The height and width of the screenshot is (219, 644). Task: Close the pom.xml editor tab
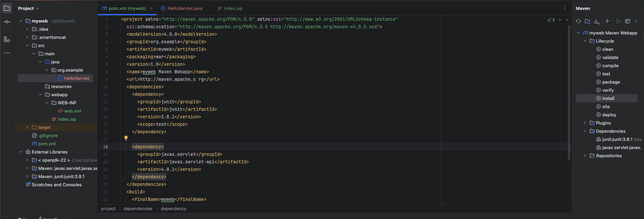point(151,8)
